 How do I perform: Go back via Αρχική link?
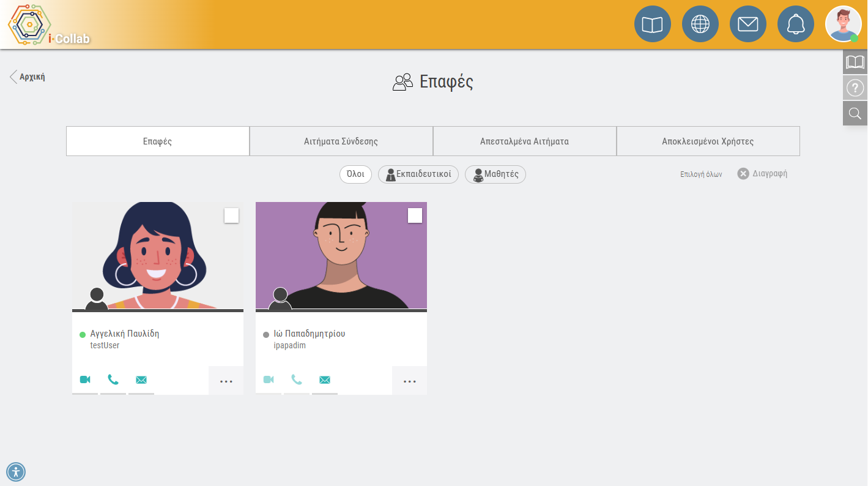coord(28,77)
